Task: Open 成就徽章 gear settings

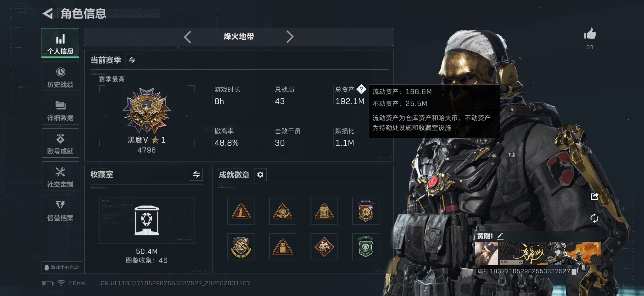Action: click(260, 175)
